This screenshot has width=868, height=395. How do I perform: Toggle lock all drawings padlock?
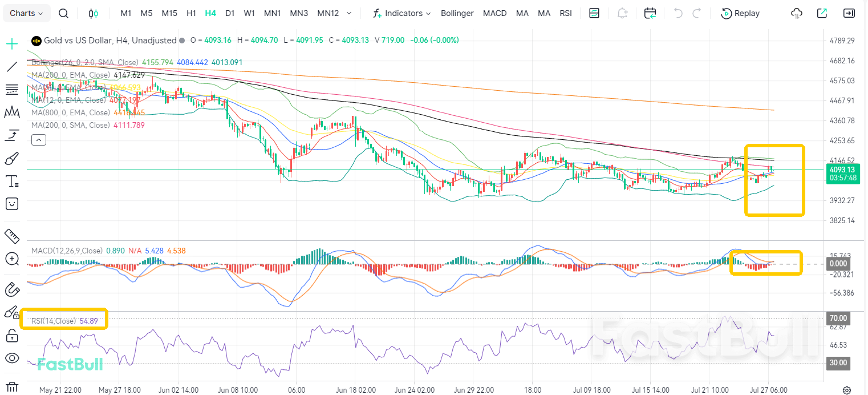[x=12, y=336]
